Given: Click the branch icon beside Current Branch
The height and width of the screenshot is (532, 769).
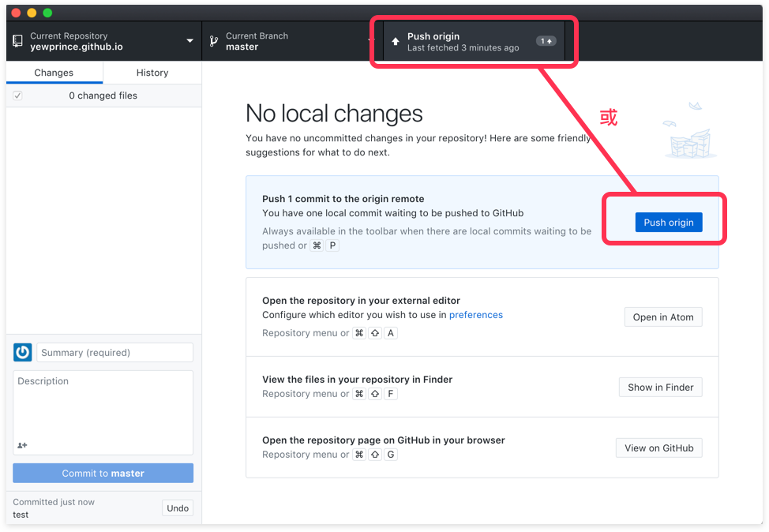Looking at the screenshot, I should pos(213,41).
